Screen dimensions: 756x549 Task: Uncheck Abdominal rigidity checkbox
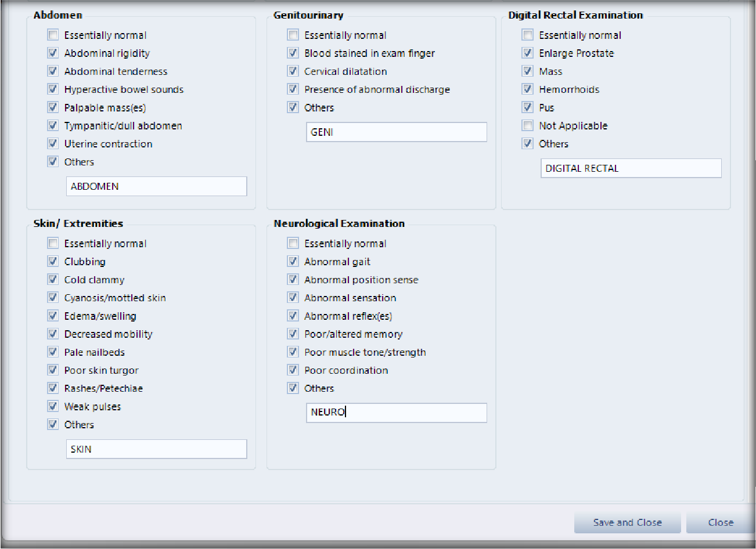tap(53, 53)
